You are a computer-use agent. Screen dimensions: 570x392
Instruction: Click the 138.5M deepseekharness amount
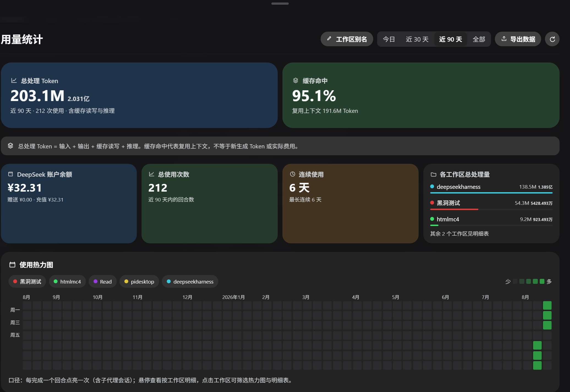pos(528,187)
